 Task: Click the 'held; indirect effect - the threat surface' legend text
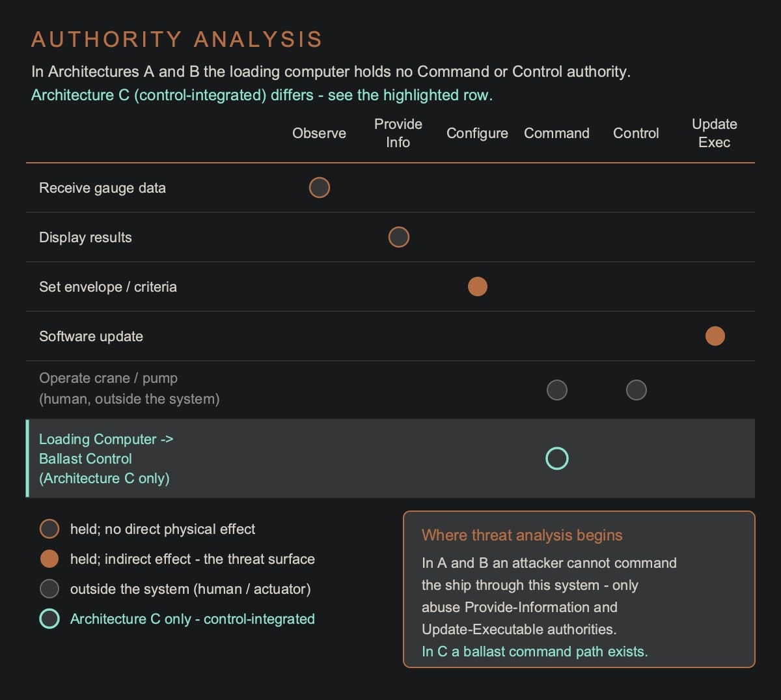pyautogui.click(x=193, y=559)
